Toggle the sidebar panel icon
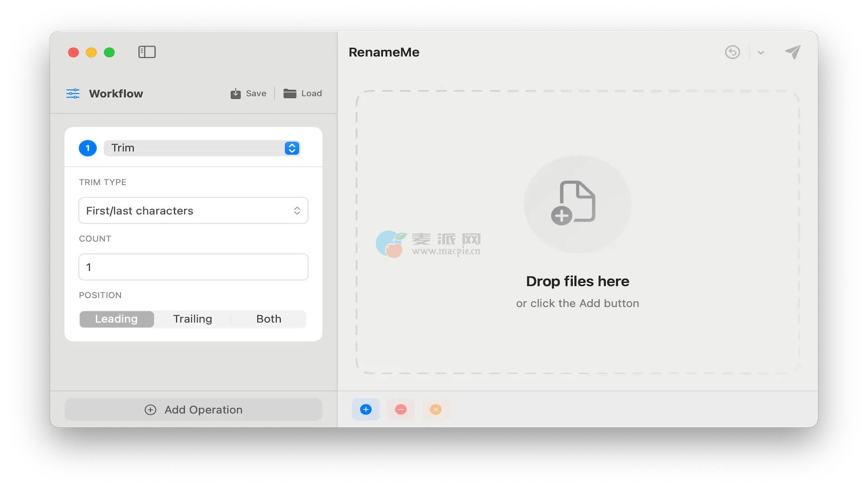 [x=147, y=52]
